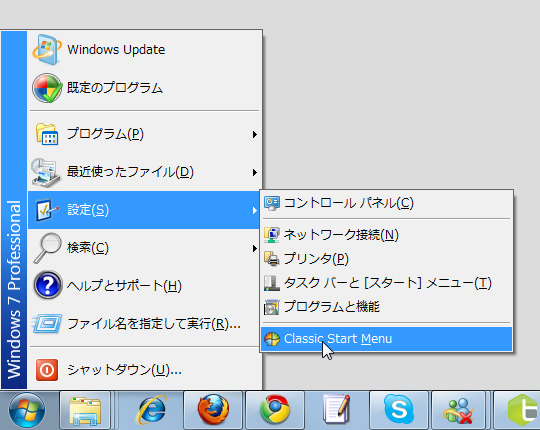Viewport: 540px width, 430px height.
Task: Click the ヘルプとサポート question mark icon
Action: pyautogui.click(x=48, y=285)
